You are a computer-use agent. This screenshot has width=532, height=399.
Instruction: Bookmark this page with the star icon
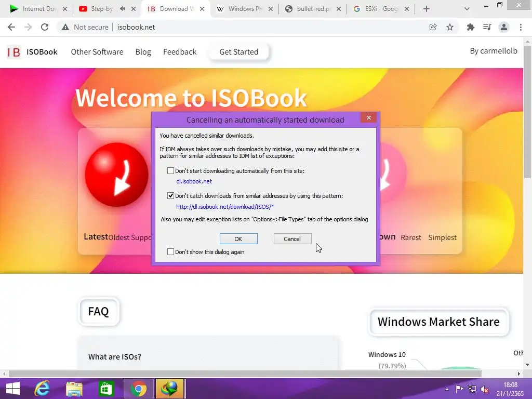click(x=450, y=27)
